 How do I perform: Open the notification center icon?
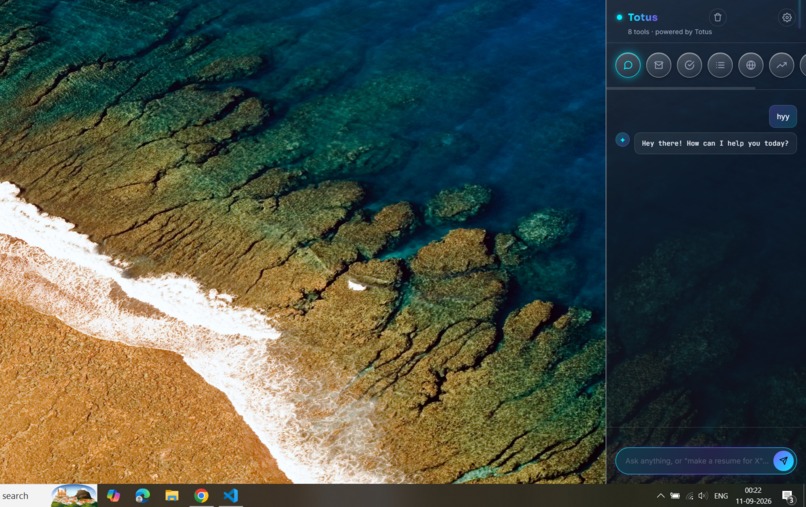(787, 496)
